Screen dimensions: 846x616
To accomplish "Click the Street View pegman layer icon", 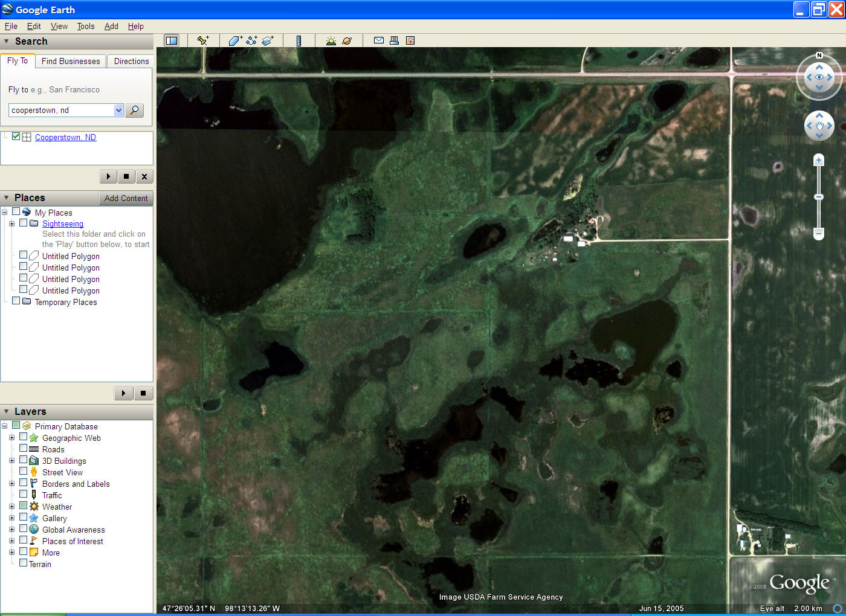I will pos(34,472).
